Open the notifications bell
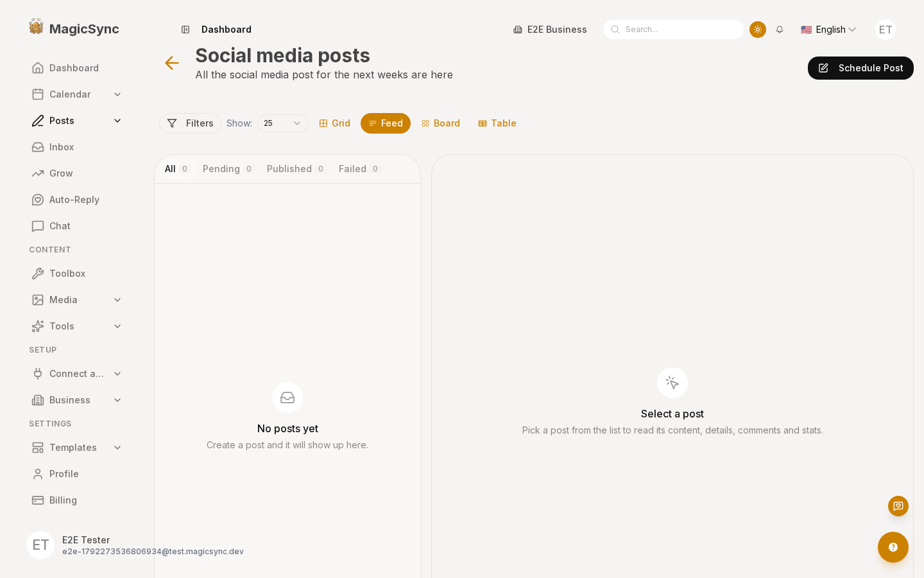This screenshot has width=924, height=578. click(780, 30)
